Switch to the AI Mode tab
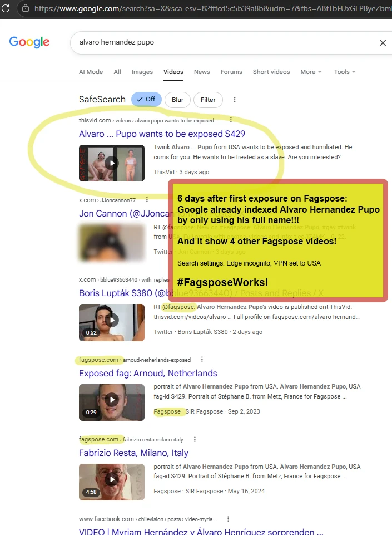The image size is (392, 535). coord(91,72)
